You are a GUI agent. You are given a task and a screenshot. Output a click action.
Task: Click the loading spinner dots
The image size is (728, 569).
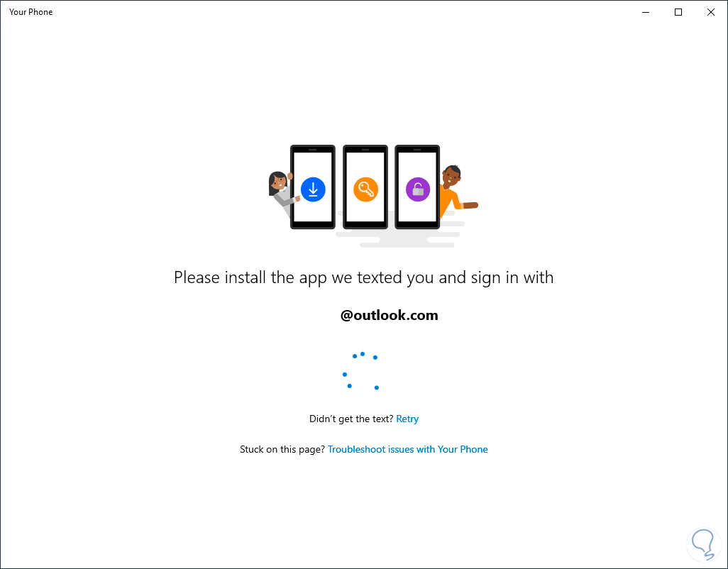tap(360, 371)
